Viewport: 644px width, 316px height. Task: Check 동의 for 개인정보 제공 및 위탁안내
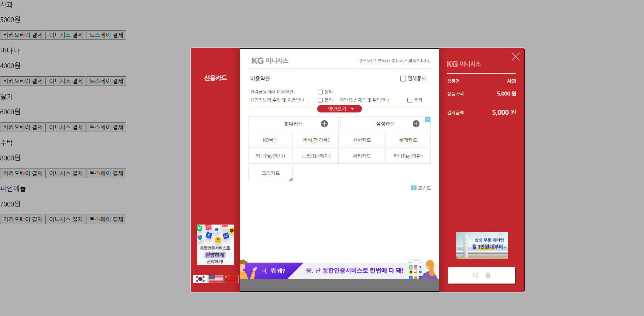[410, 100]
